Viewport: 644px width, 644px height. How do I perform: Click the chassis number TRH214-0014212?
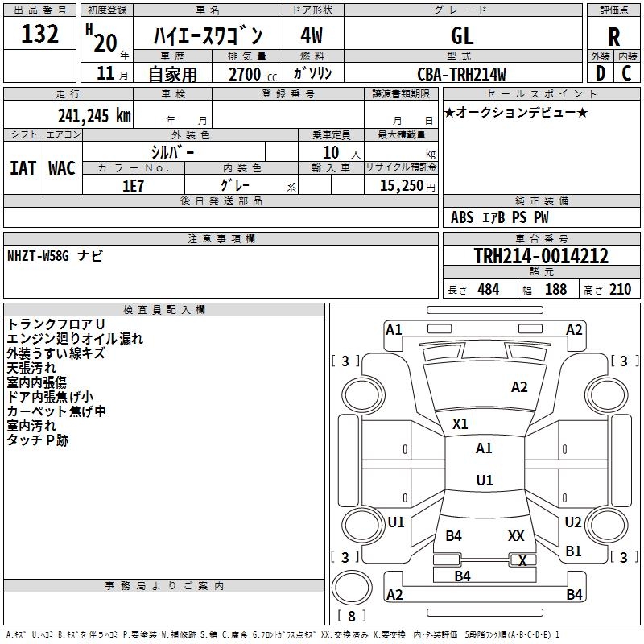pos(541,255)
